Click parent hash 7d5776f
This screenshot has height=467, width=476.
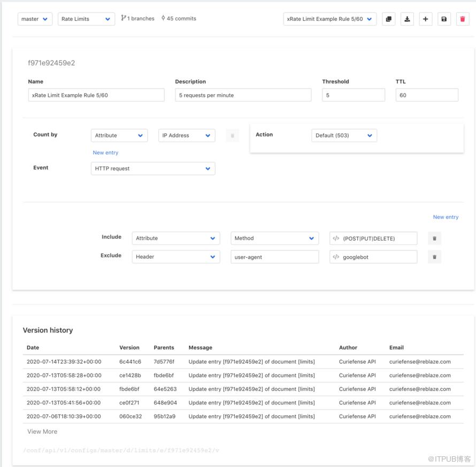click(164, 362)
